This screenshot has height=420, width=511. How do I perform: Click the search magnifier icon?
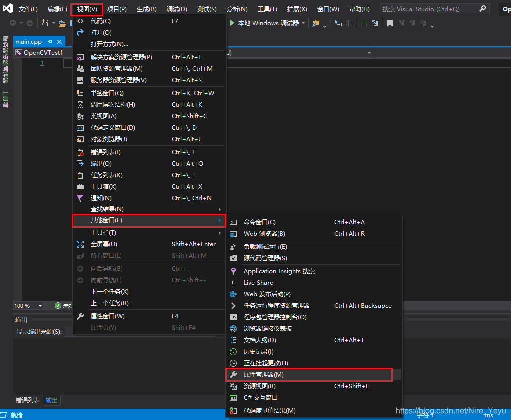point(482,9)
